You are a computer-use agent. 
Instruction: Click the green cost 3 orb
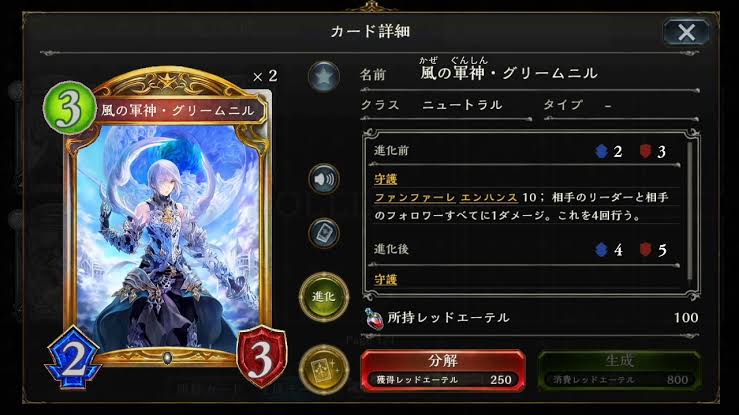(x=69, y=109)
